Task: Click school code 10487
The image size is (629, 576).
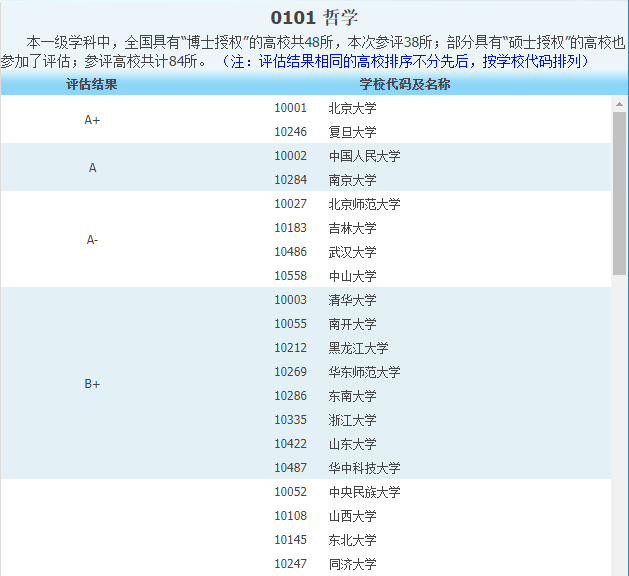Action: 290,468
